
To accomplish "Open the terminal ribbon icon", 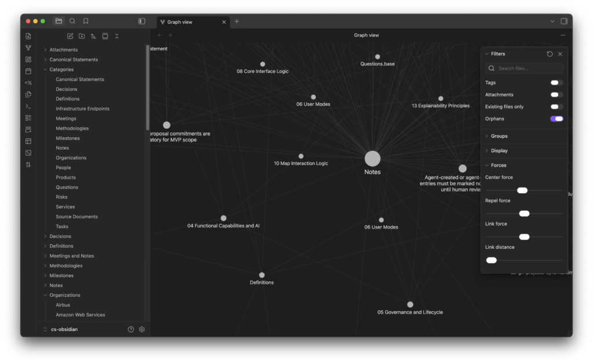I will coord(28,106).
